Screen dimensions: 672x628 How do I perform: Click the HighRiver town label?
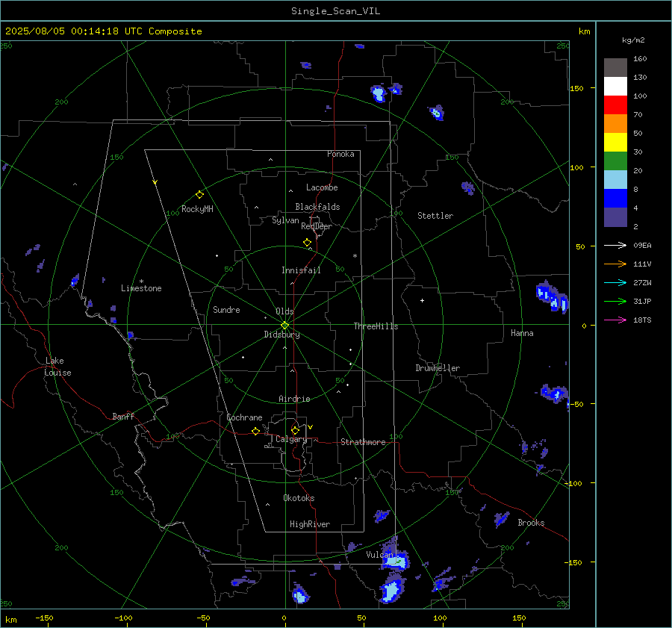tap(310, 524)
